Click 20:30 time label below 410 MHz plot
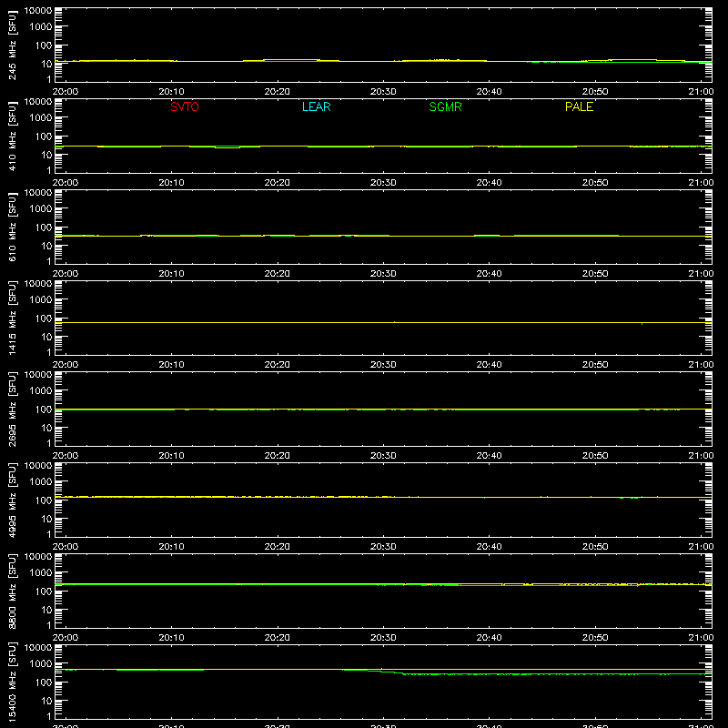The image size is (728, 728). pyautogui.click(x=383, y=183)
